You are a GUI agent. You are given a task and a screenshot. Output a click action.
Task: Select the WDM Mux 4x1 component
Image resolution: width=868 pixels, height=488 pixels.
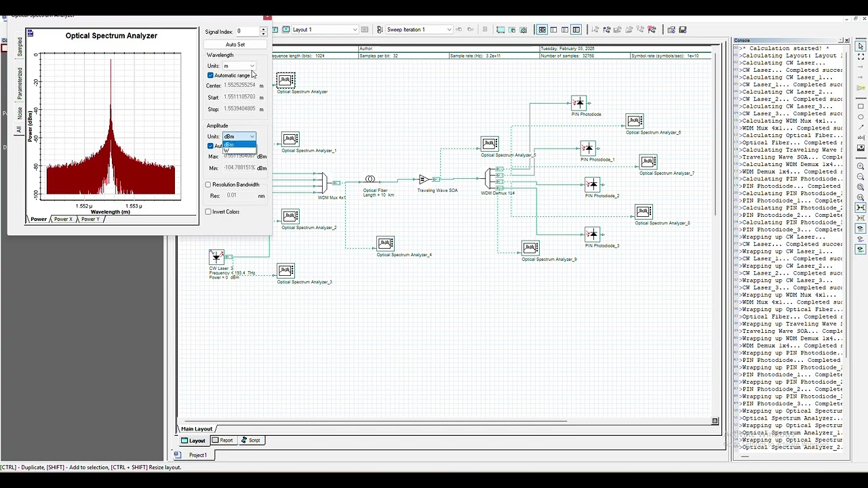[x=323, y=182]
